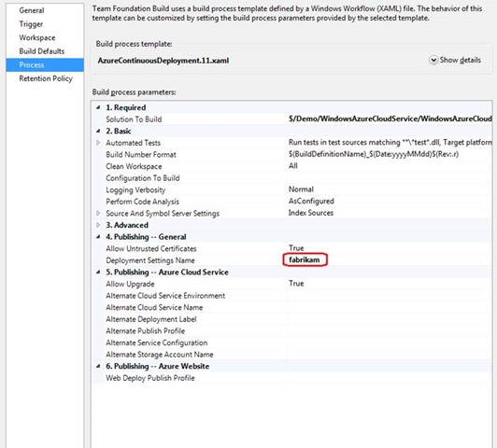The width and height of the screenshot is (497, 448).
Task: Click the Clean Workspace label
Action: [134, 166]
